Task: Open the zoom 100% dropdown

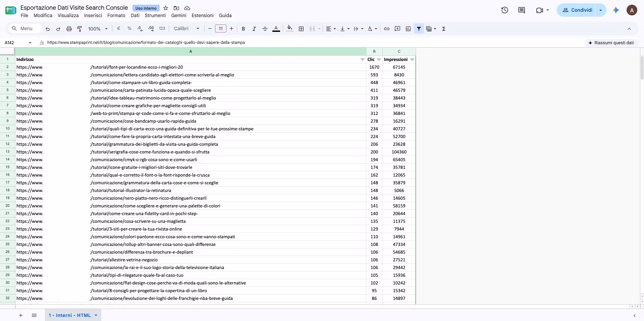Action: click(98, 29)
